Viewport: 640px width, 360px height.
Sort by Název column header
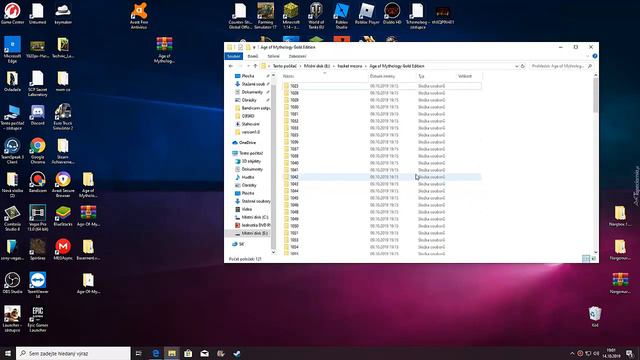324,76
